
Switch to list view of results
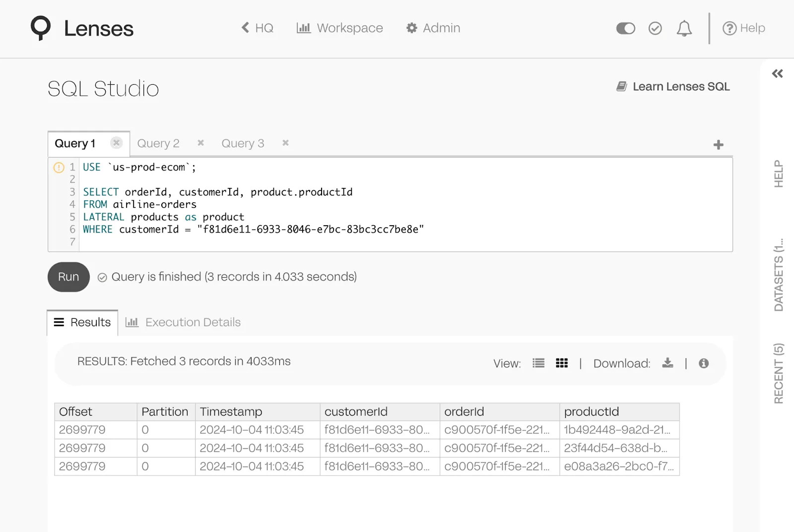point(538,363)
